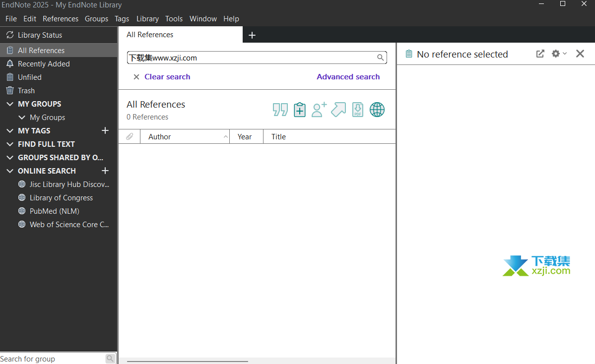Viewport: 595px width, 364px height.
Task: Sort by Title column header
Action: click(330, 136)
